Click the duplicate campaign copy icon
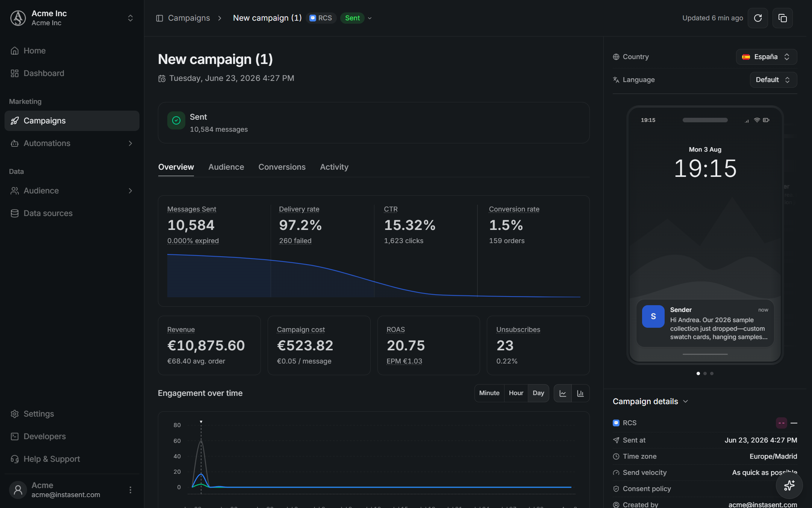The width and height of the screenshot is (812, 508). (783, 18)
